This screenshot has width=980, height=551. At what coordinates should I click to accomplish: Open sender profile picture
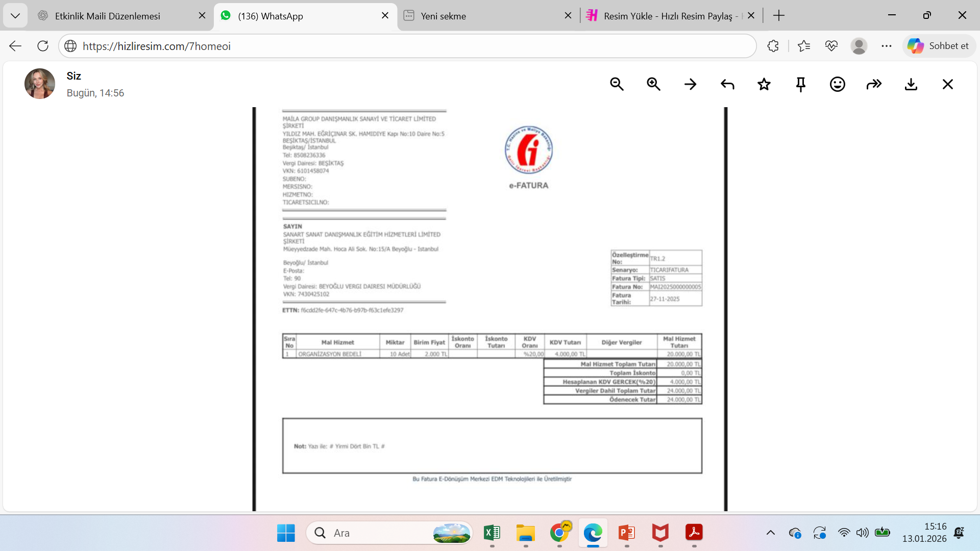pos(40,84)
